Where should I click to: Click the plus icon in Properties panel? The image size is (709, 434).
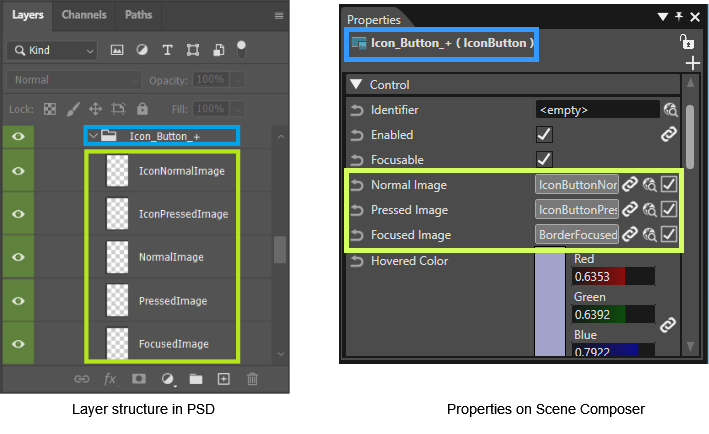[692, 63]
